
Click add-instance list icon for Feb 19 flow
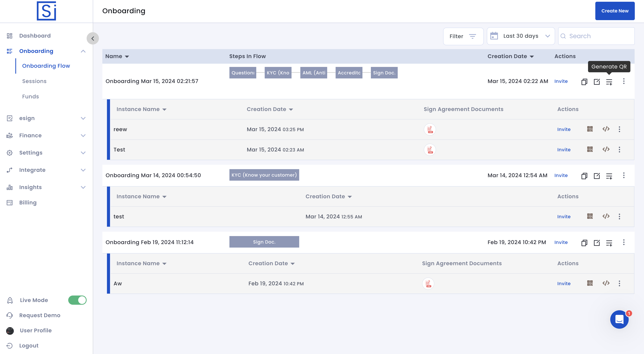(x=609, y=243)
